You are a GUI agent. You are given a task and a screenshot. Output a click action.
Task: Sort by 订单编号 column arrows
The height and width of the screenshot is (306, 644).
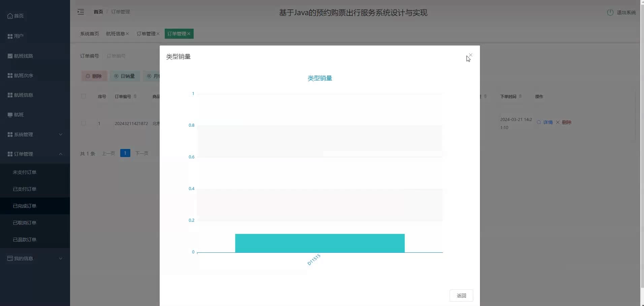click(x=135, y=96)
